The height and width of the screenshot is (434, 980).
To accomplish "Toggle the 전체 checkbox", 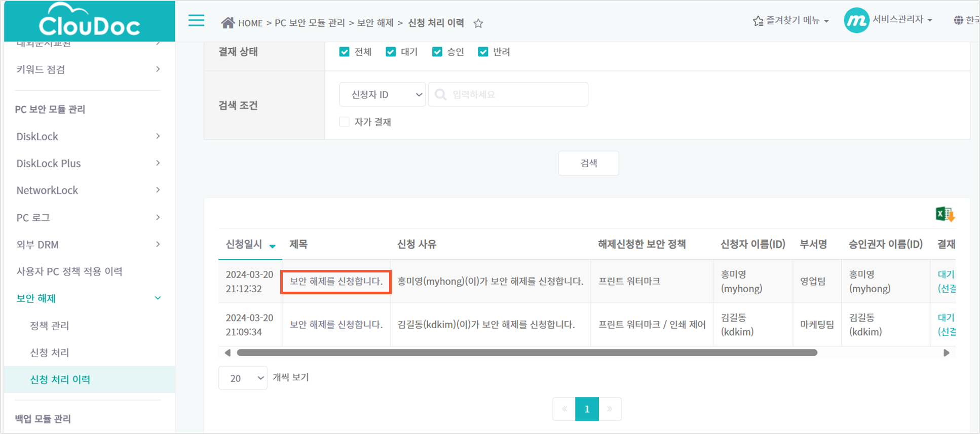I will [344, 52].
